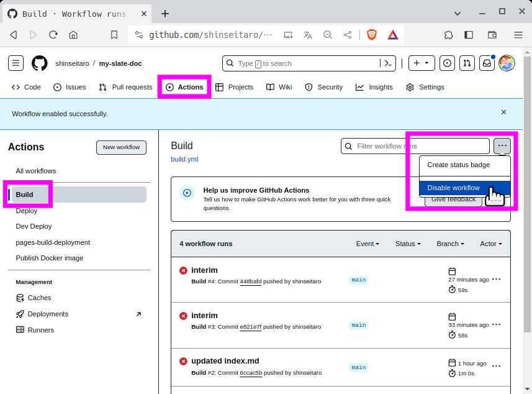Click the translate page icon
Viewport: 532px width, 394px height.
pyautogui.click(x=307, y=35)
